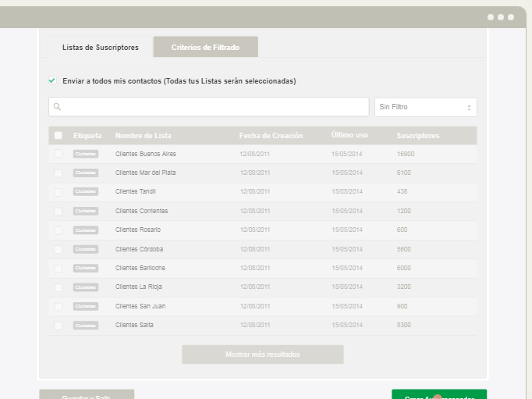Sort by Nombre de Lista header
This screenshot has width=532, height=399.
(x=144, y=136)
